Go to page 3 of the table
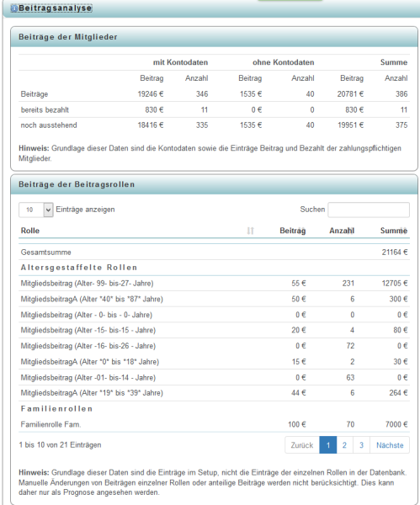The height and width of the screenshot is (505, 420). pyautogui.click(x=361, y=445)
